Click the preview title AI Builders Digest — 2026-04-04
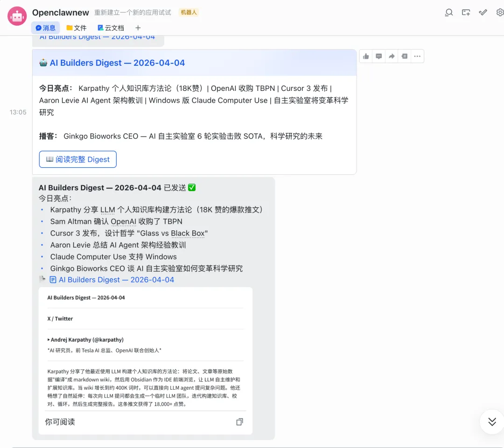This screenshot has height=448, width=504. tap(86, 298)
